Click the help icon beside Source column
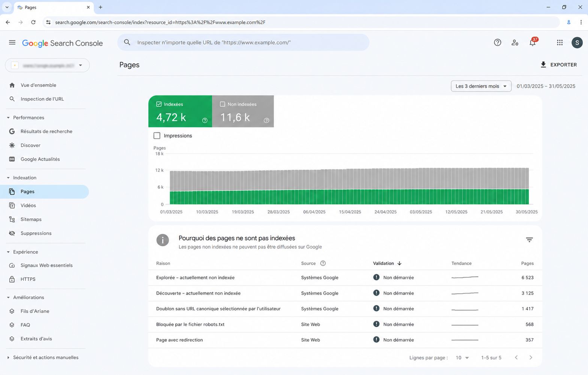The width and height of the screenshot is (588, 375). point(323,263)
